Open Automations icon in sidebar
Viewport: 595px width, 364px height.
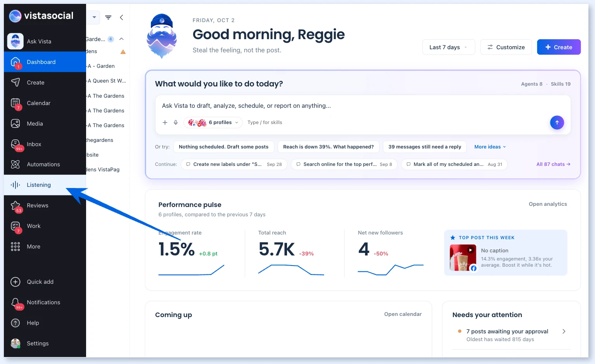(x=16, y=164)
